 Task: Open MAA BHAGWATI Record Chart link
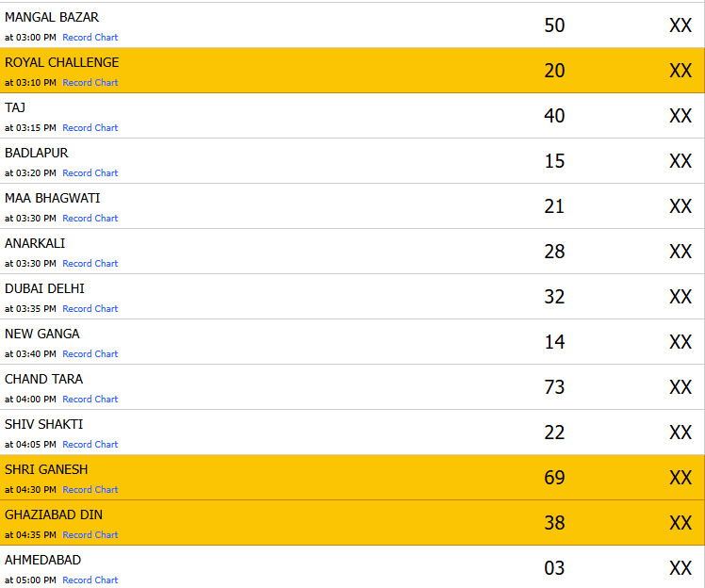[x=90, y=219]
